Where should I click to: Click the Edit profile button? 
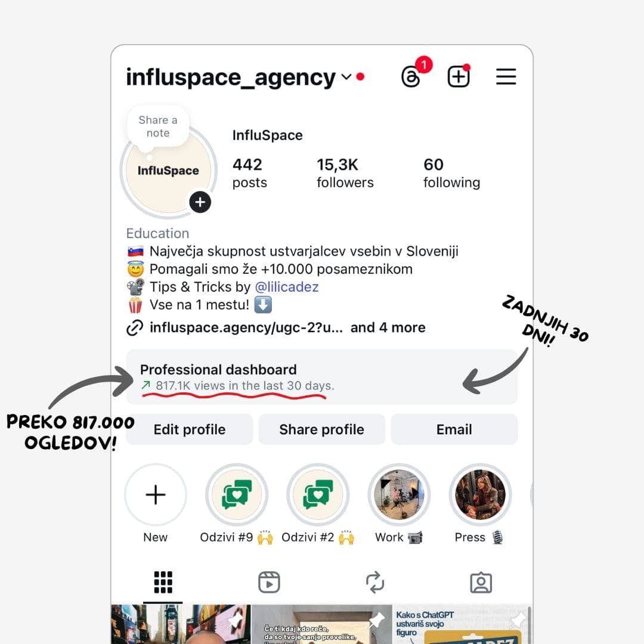click(x=190, y=429)
